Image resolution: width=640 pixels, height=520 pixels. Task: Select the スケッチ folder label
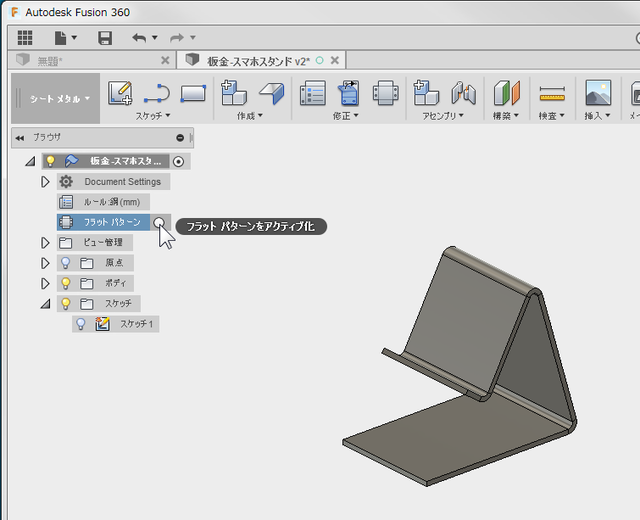(118, 303)
